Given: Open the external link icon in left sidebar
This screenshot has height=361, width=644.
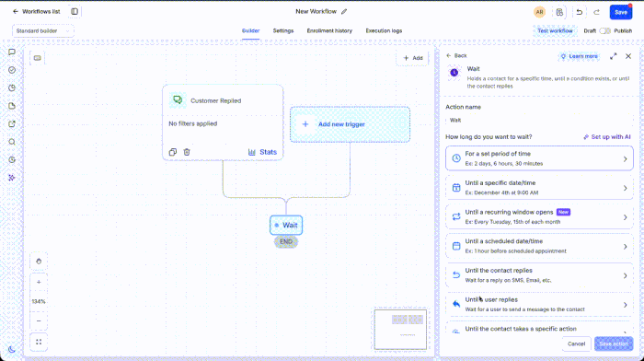Looking at the screenshot, I should click(12, 123).
